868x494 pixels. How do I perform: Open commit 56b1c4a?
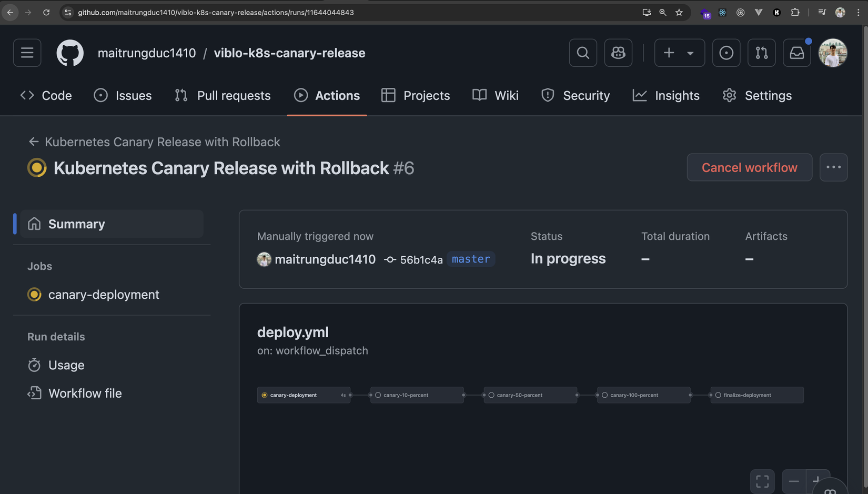click(x=421, y=259)
